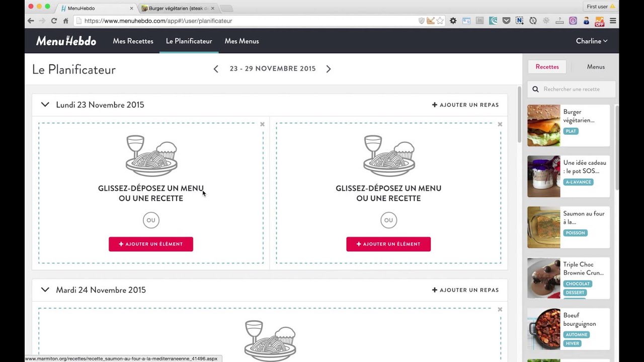
Task: Open the gear extension in toolbar
Action: pos(453,21)
